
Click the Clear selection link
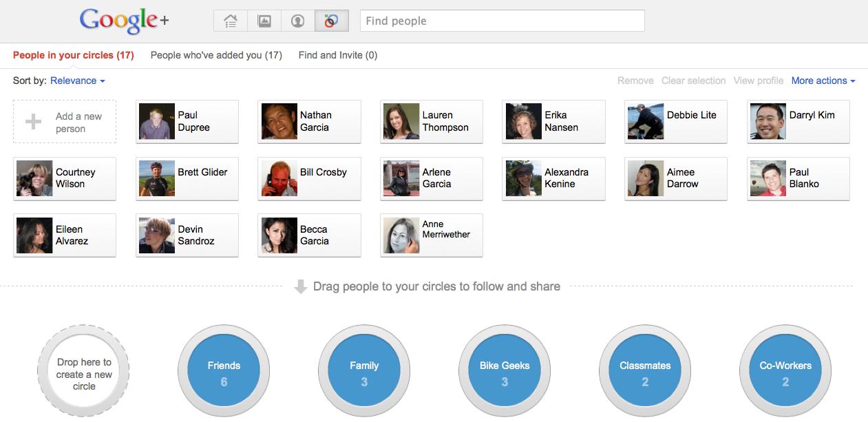click(x=693, y=81)
